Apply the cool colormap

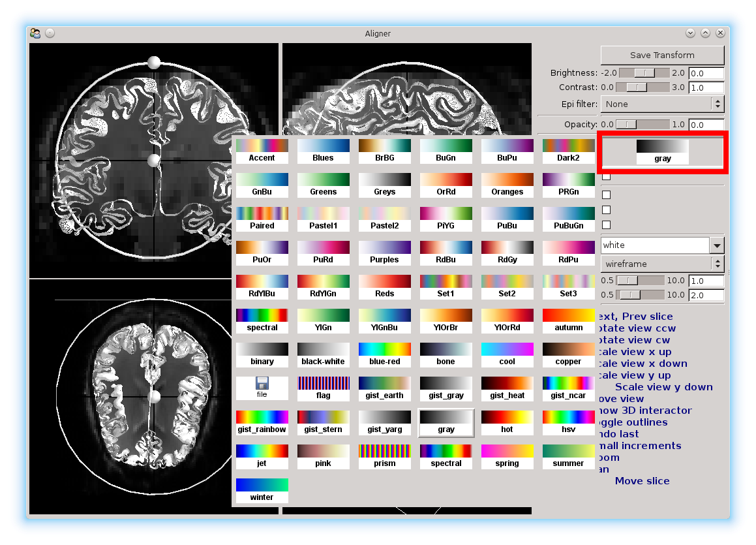[x=507, y=354]
